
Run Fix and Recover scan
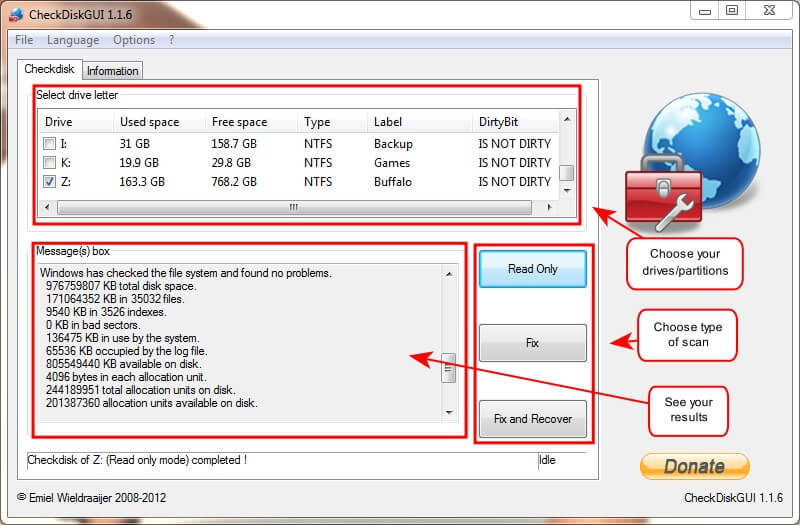532,419
